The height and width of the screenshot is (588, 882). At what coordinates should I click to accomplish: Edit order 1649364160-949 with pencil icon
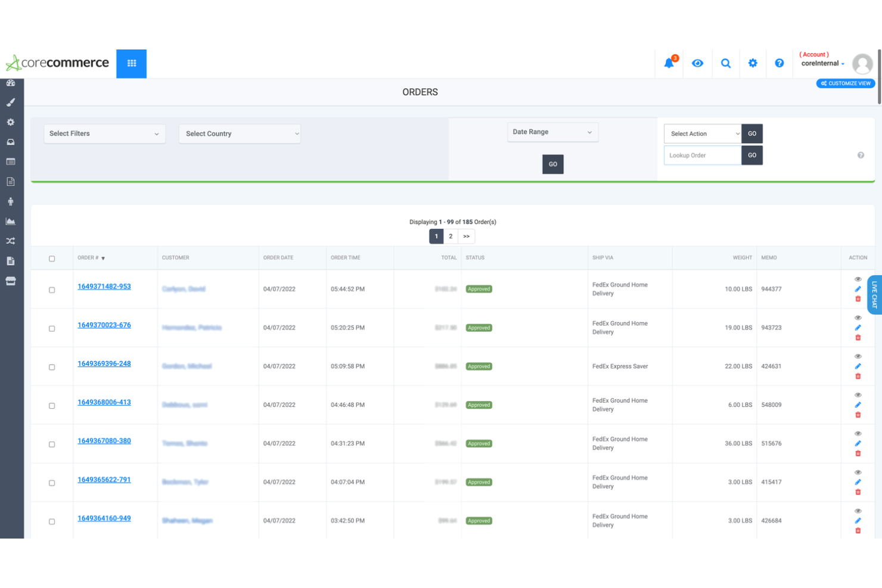pos(858,521)
